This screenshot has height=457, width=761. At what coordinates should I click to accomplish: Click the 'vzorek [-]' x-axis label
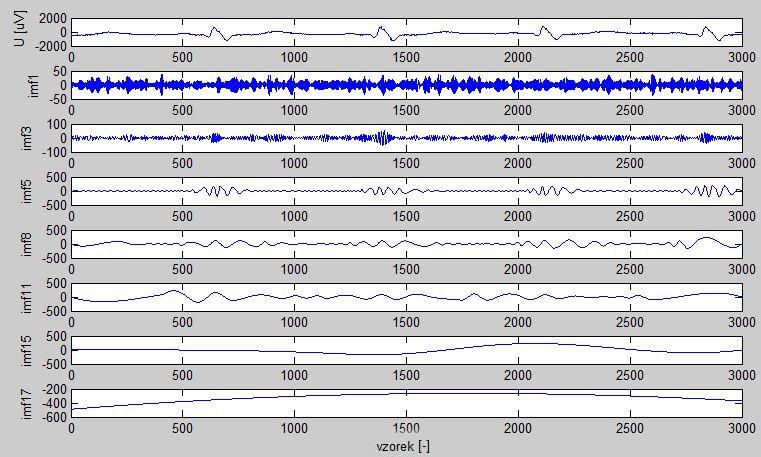pos(403,446)
